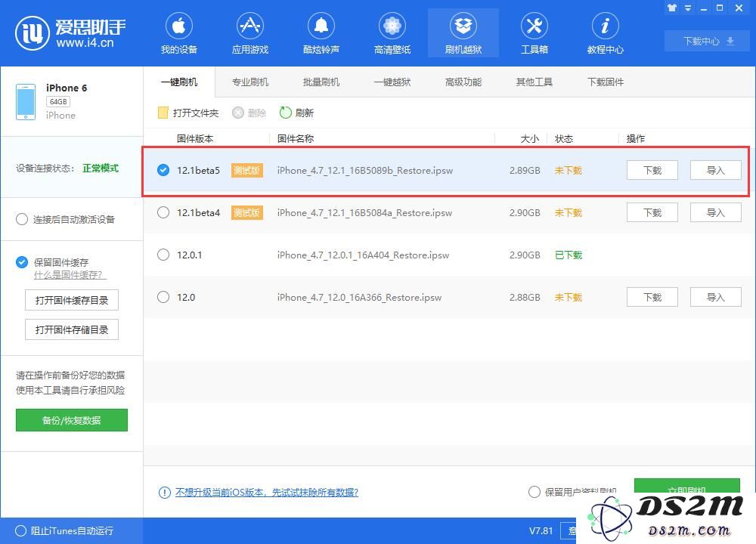Open Flash & Jailbreak (刷机越狱) section
This screenshot has height=544, width=756.
463,33
